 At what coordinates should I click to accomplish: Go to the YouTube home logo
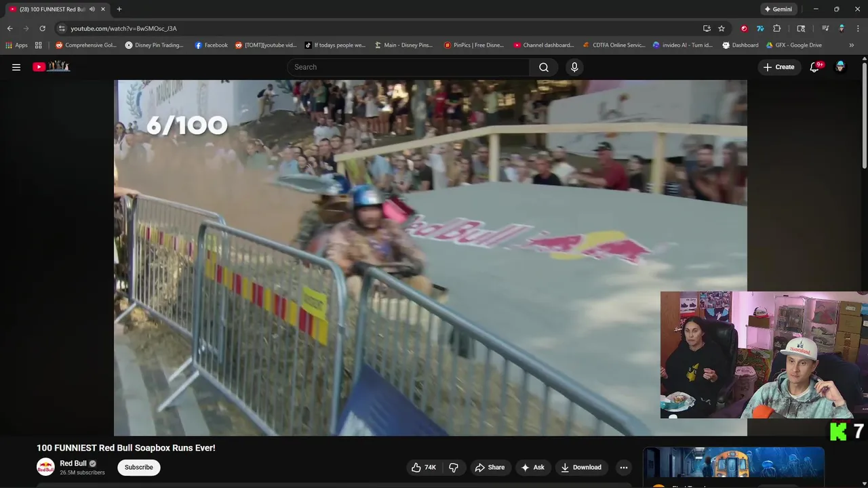click(52, 66)
